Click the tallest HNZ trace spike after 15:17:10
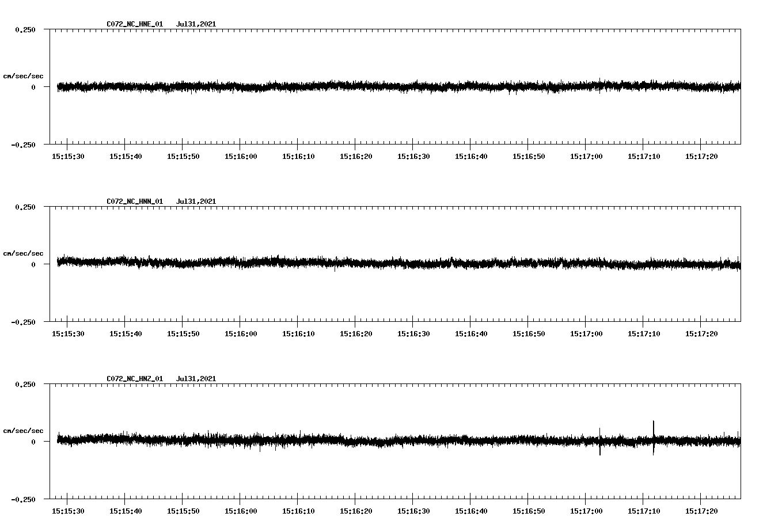 pyautogui.click(x=654, y=438)
